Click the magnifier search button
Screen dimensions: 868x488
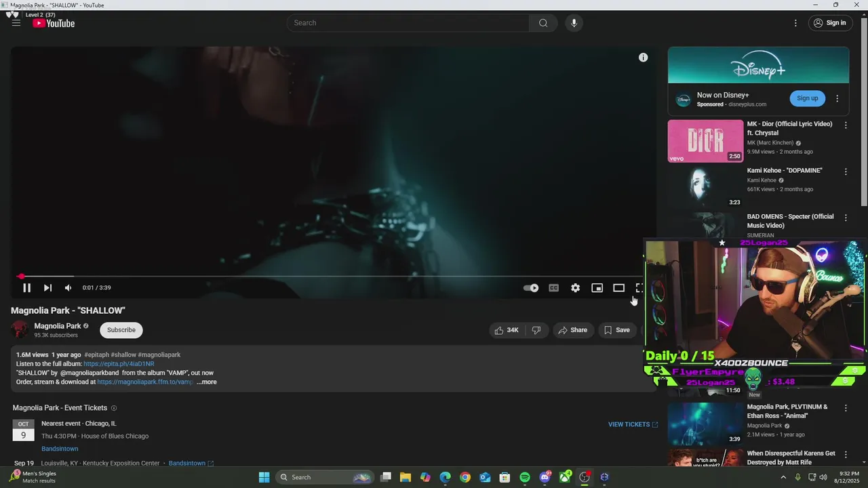click(543, 23)
